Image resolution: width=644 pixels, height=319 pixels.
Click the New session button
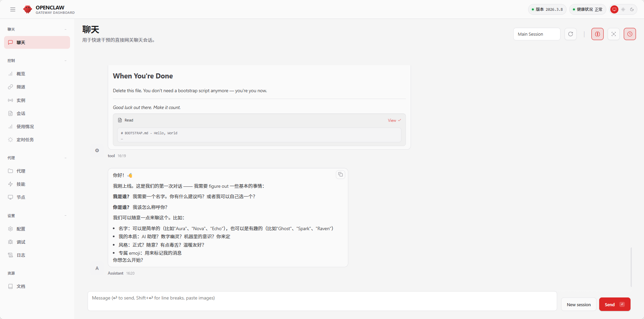[x=579, y=305]
